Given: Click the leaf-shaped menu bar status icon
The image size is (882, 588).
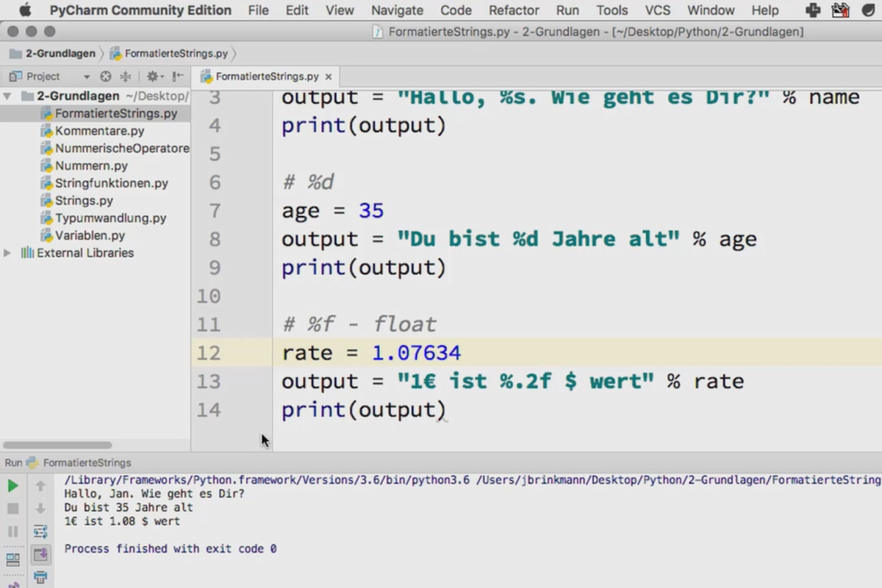Looking at the screenshot, I should coord(870,10).
